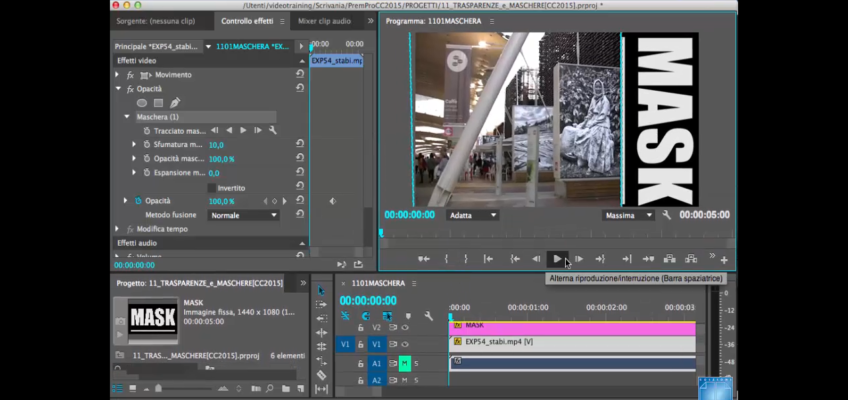Toggle lock on track V1

point(361,344)
